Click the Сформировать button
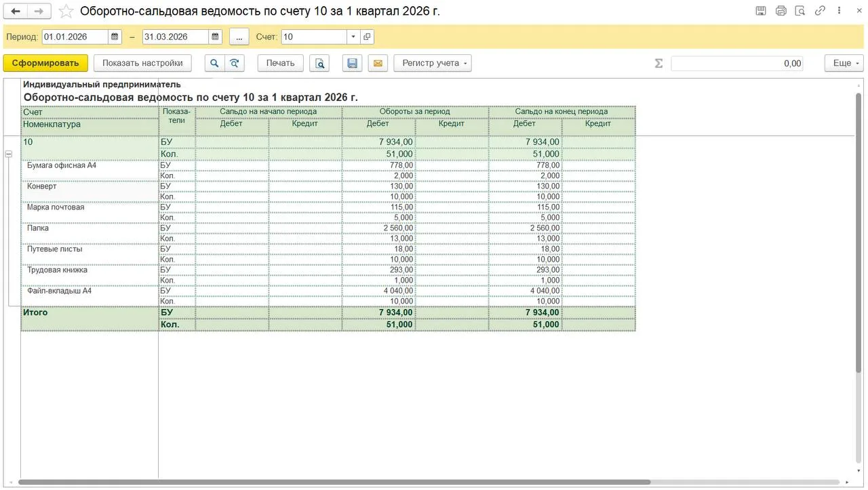This screenshot has width=868, height=490. click(x=45, y=63)
